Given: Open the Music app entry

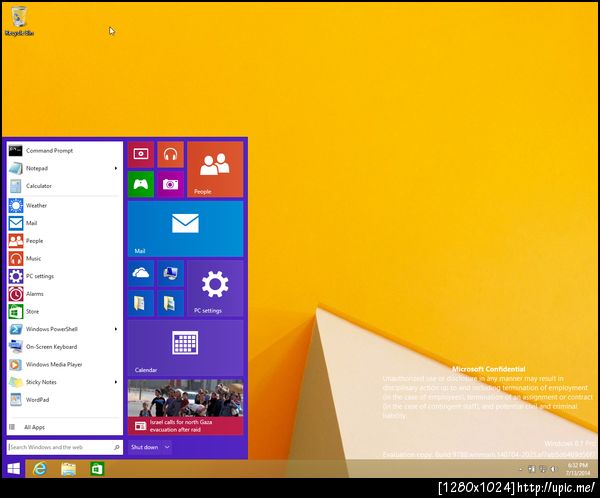Looking at the screenshot, I should click(64, 258).
